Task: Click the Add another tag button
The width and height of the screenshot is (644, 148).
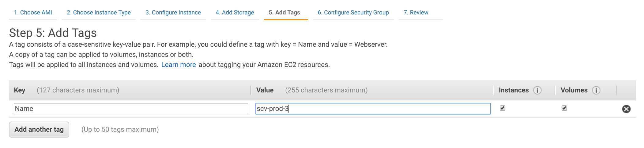Action: [39, 130]
